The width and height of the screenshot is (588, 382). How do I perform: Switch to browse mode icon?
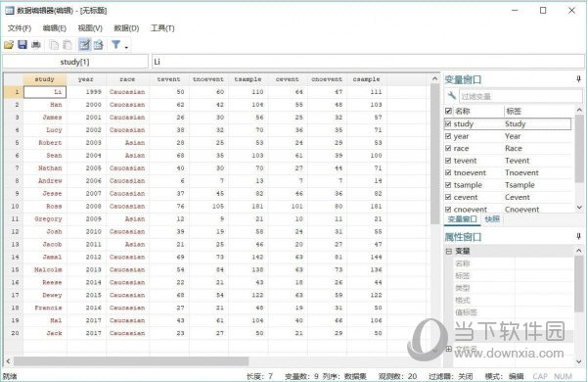tap(98, 45)
